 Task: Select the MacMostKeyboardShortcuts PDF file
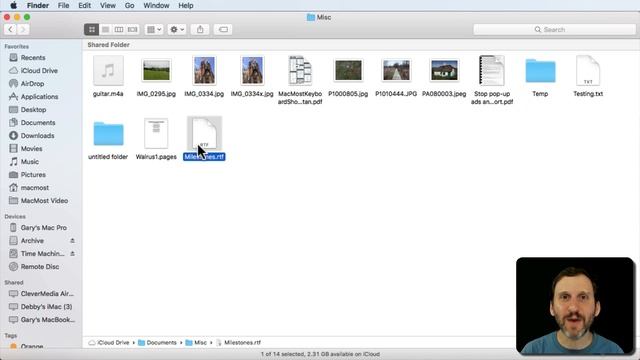(300, 71)
